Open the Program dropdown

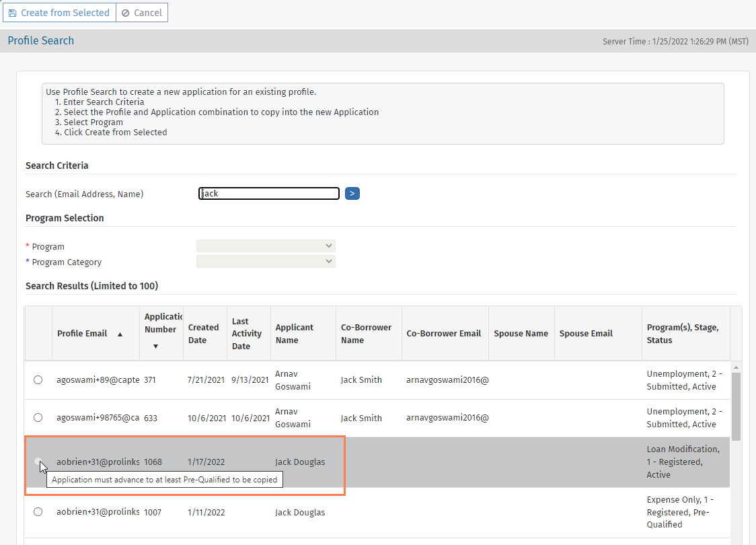pos(266,246)
